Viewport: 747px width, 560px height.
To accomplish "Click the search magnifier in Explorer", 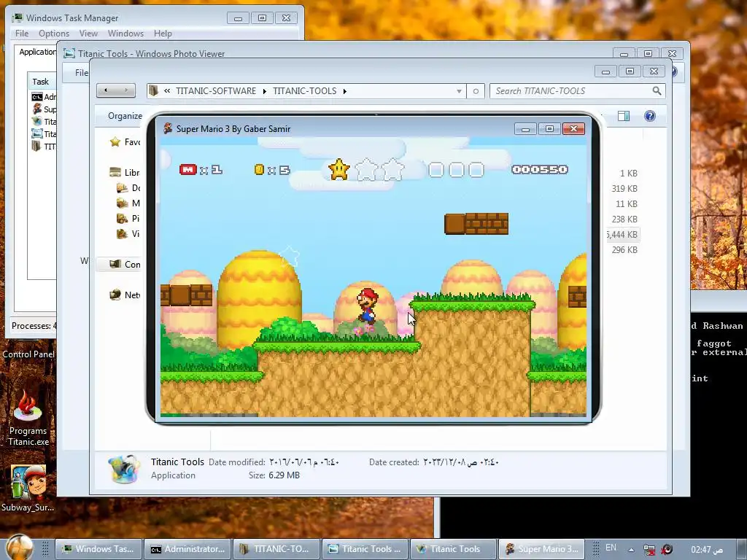I will pos(657,90).
